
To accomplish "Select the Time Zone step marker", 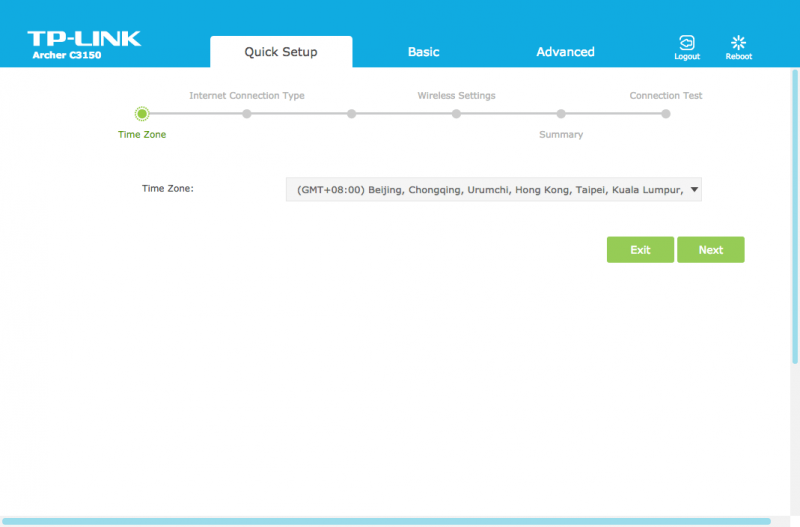I will (x=142, y=114).
